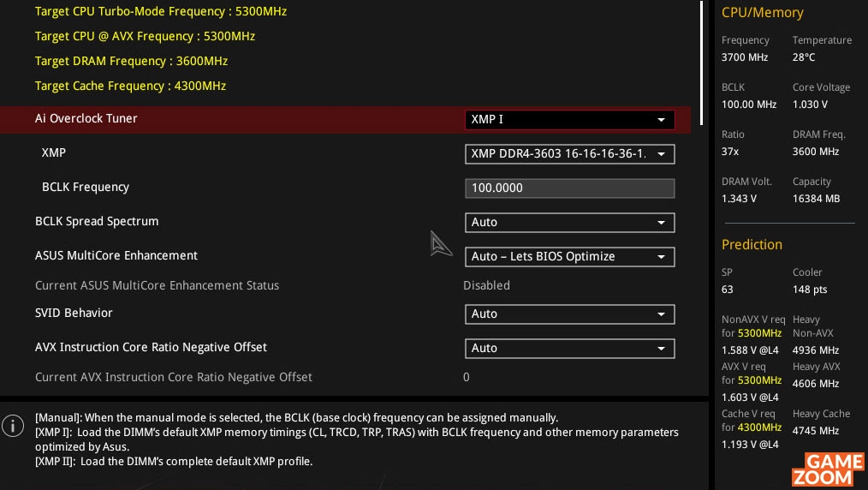This screenshot has width=868, height=490.
Task: Click Target DRAM Frequency : 3600MHz text
Action: click(131, 62)
